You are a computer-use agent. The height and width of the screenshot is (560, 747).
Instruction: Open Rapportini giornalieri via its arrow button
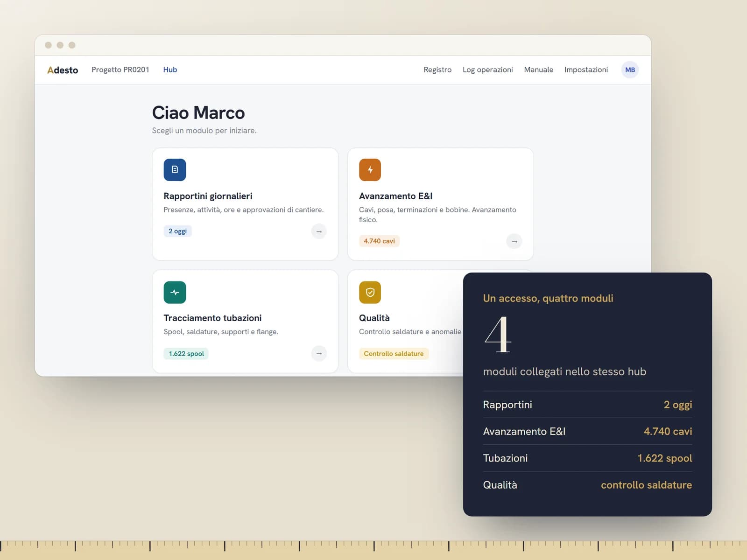[319, 231]
